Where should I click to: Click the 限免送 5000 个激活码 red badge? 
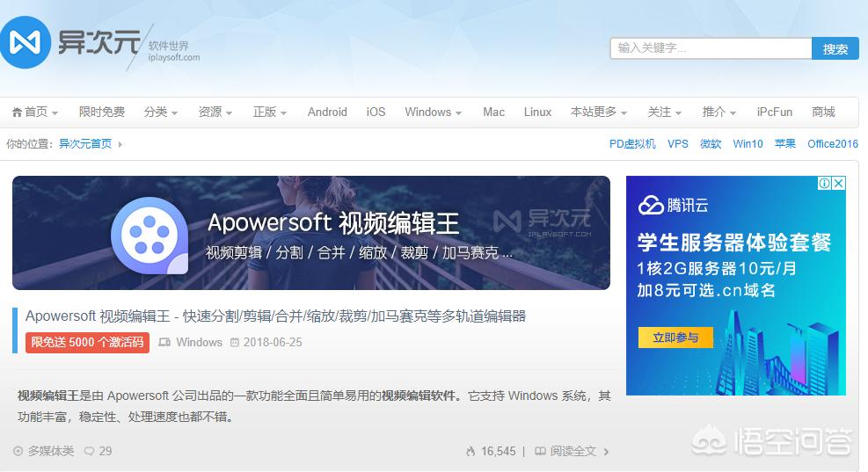tap(87, 343)
